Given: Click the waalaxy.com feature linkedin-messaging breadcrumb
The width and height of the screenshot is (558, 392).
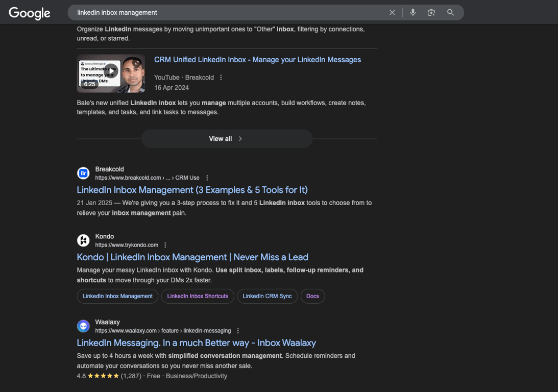Looking at the screenshot, I should (163, 331).
